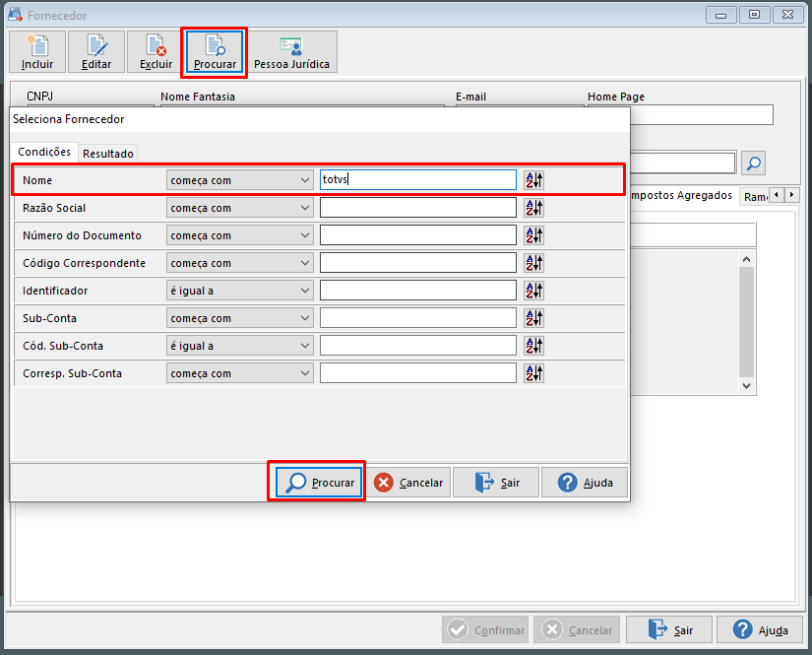Open the Razão Social condition dropdown
812x655 pixels.
240,208
